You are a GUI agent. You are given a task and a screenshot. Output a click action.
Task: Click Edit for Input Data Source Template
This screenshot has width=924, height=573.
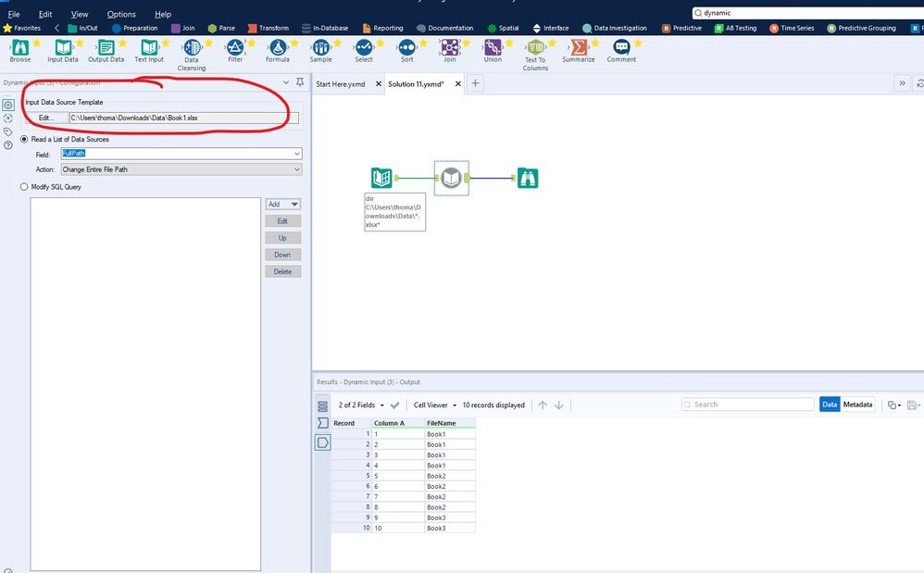(x=45, y=118)
